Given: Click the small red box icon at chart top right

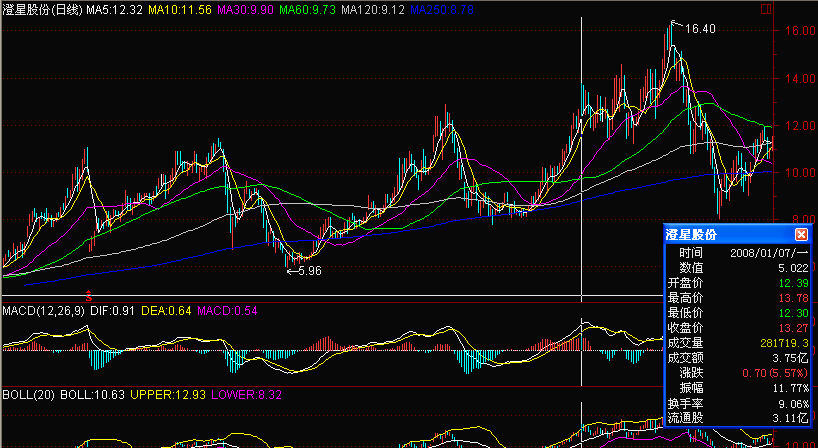Looking at the screenshot, I should coord(765,8).
